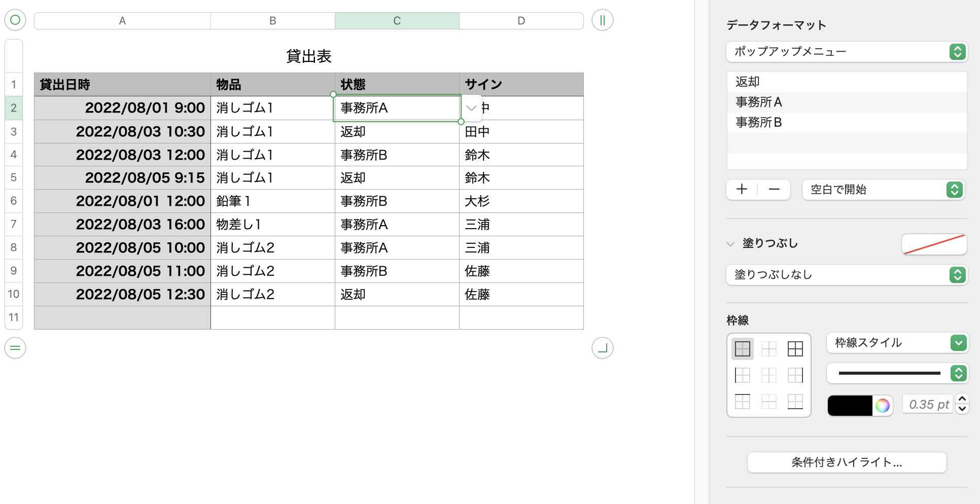Select bottom border preset
Screen dimensions: 980x504
795,402
